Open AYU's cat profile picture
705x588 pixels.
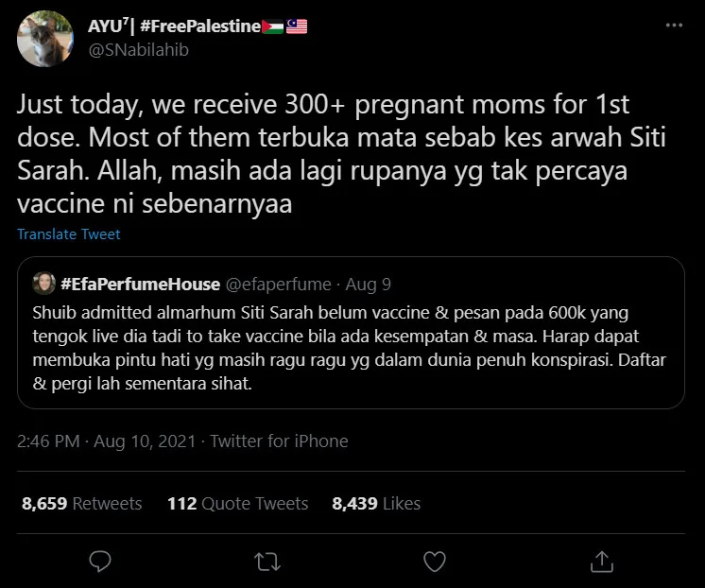44,39
